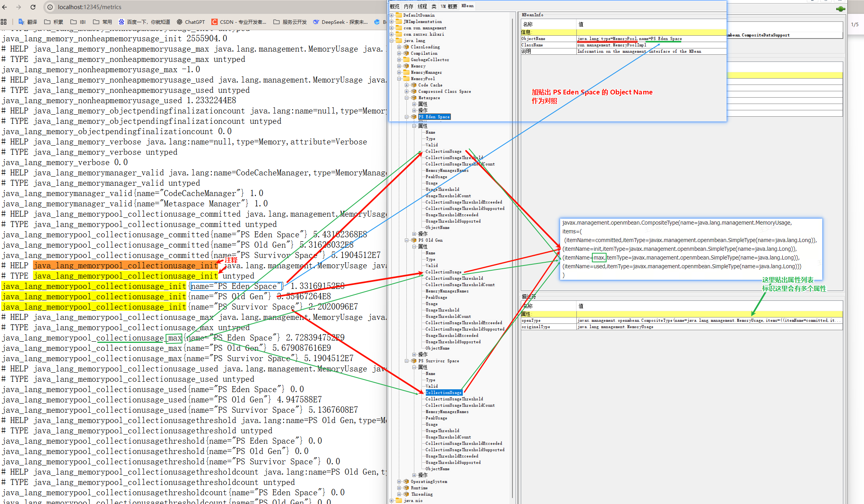Select the Threading node in the tree
The image size is (864, 504).
(421, 494)
